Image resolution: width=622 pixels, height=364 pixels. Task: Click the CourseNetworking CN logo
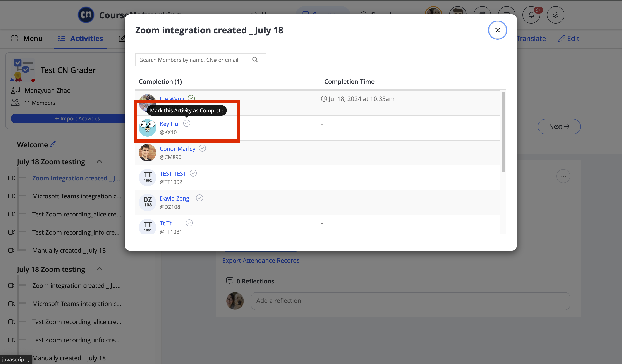pos(86,15)
